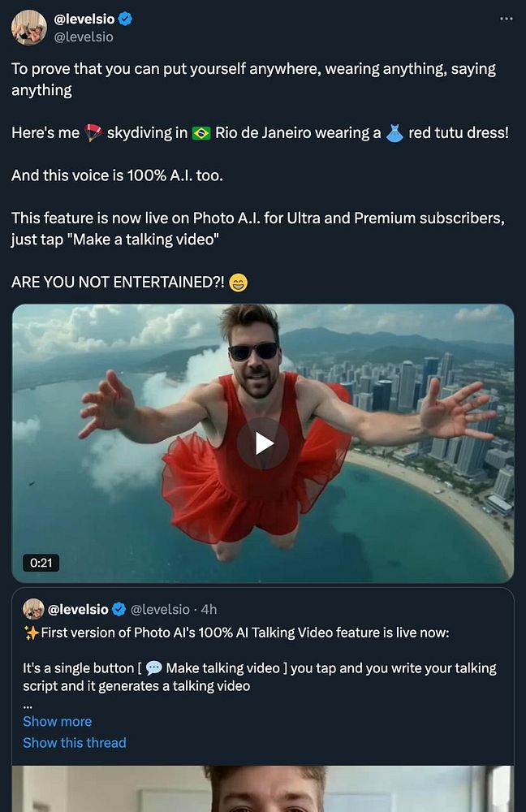
Task: Open the quoted tweet's image preview at bottom
Action: [263, 788]
